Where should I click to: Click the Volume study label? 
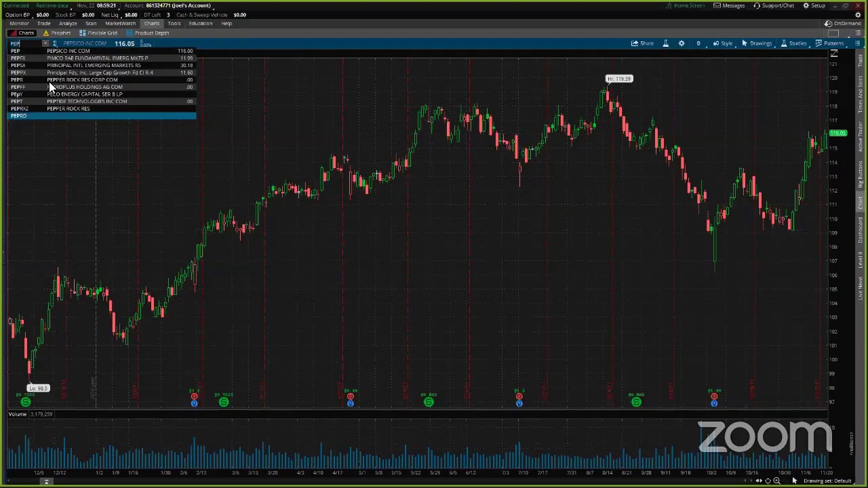(18, 414)
